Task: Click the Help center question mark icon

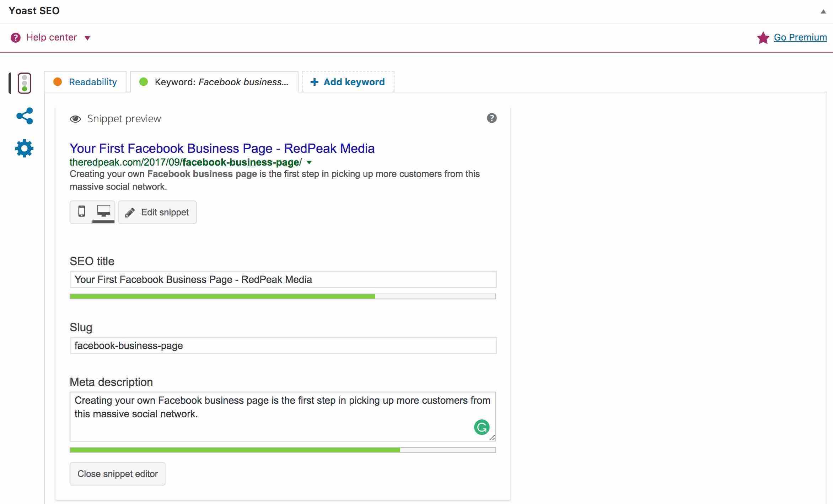Action: 16,38
